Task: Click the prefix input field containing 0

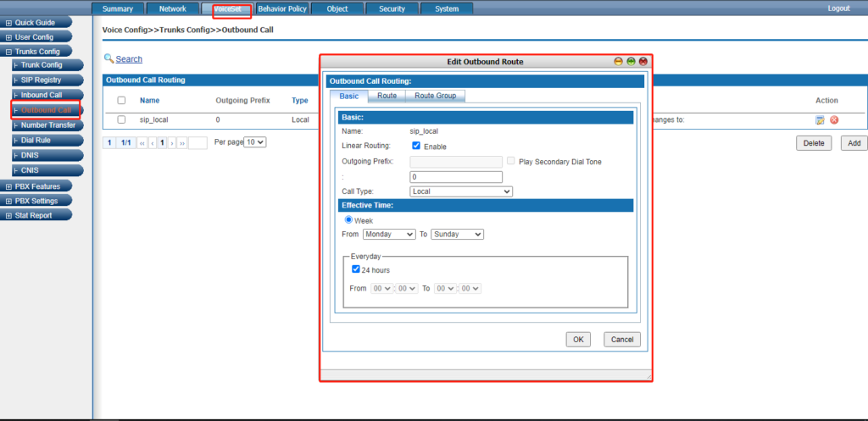Action: click(456, 177)
